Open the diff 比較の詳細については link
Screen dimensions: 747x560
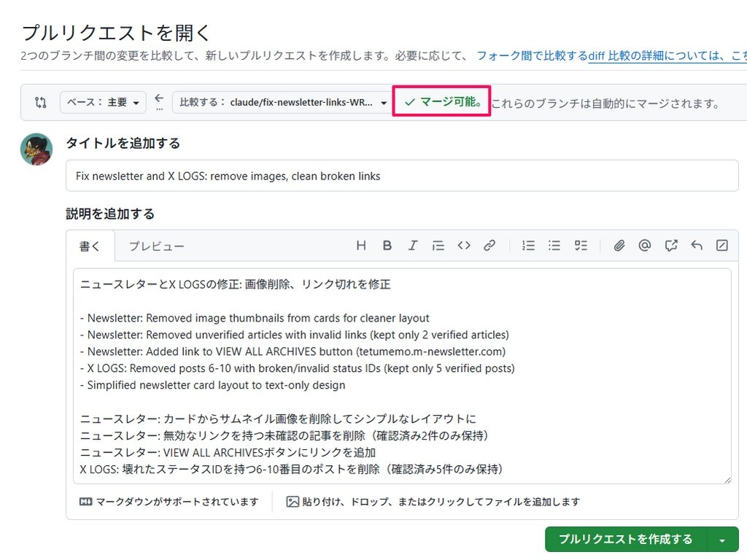[667, 55]
